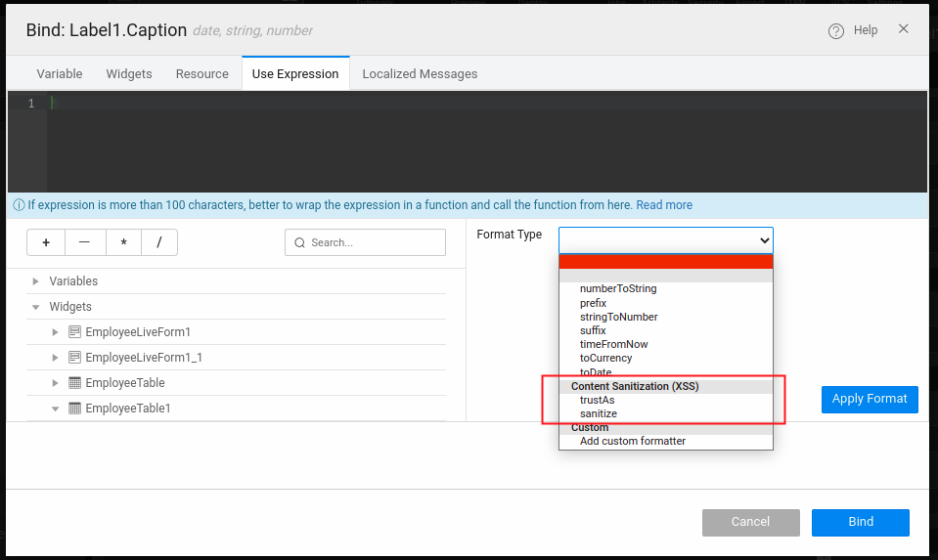Open the Read more link
This screenshot has width=938, height=560.
point(663,205)
